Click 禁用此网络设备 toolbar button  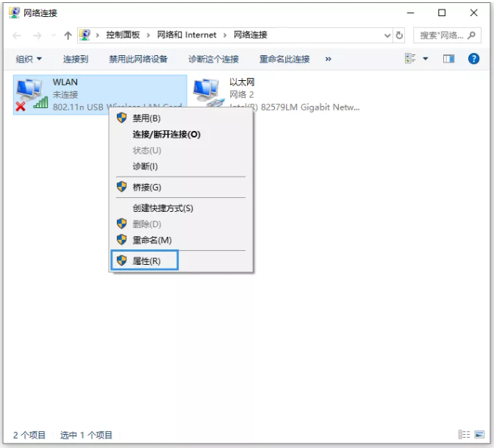pos(138,59)
